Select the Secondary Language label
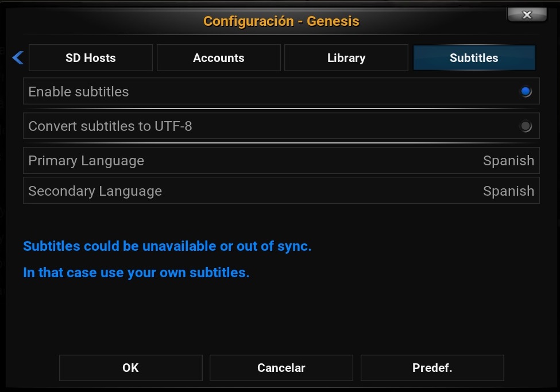 [95, 191]
